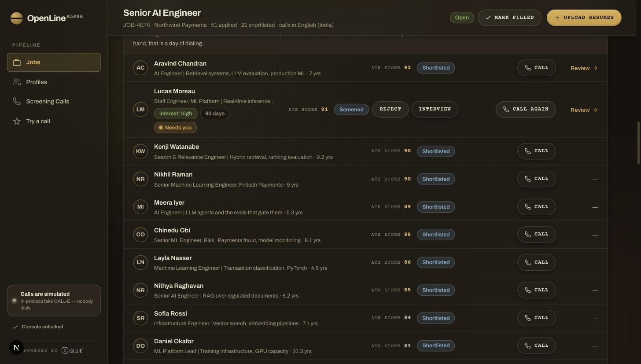The width and height of the screenshot is (641, 364).
Task: Upload resumes for this job
Action: pos(584,18)
